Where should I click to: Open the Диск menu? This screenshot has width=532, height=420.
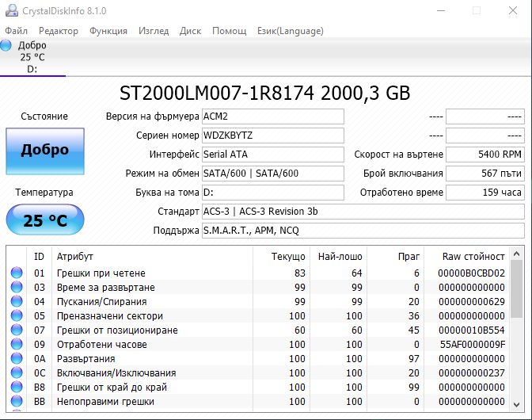pos(190,31)
